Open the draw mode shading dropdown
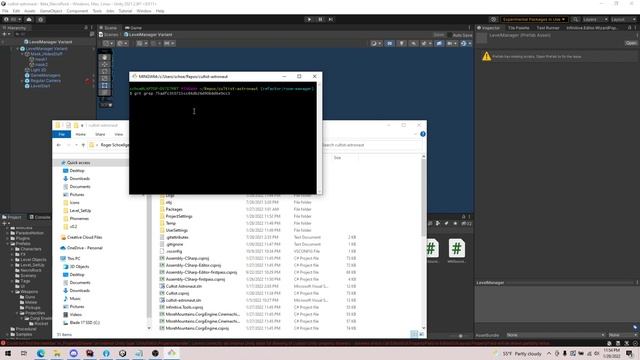Viewport: 640px width, 360px height. [x=375, y=43]
